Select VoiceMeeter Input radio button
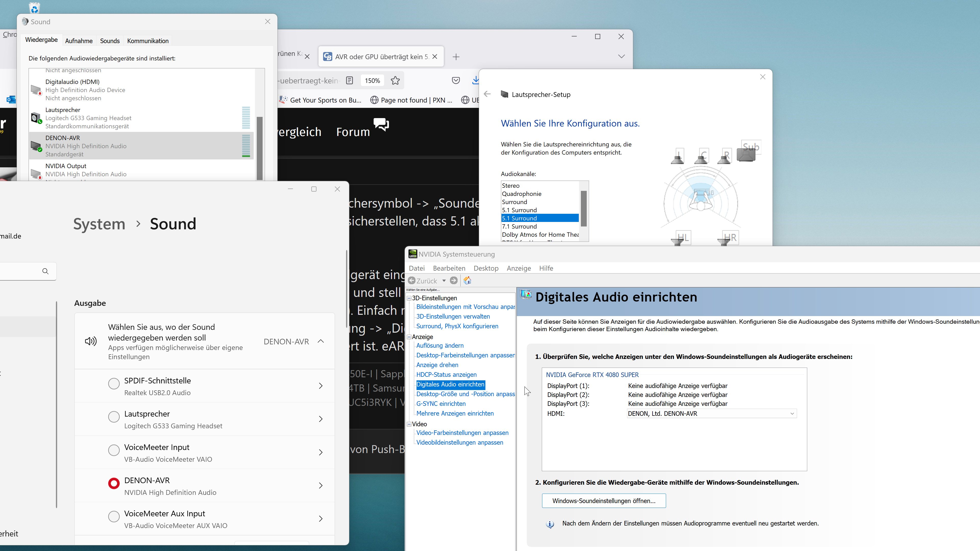 (x=114, y=450)
